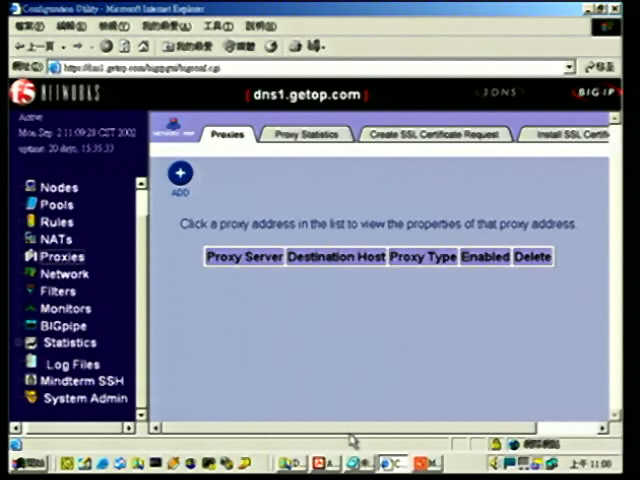Screen dimensions: 640x480
Task: Open the Nodes icon in sidebar
Action: point(31,187)
